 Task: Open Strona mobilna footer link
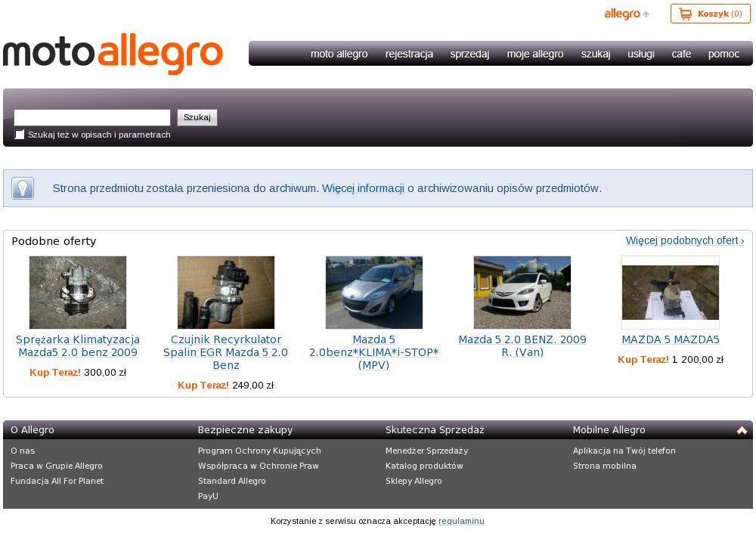(605, 466)
